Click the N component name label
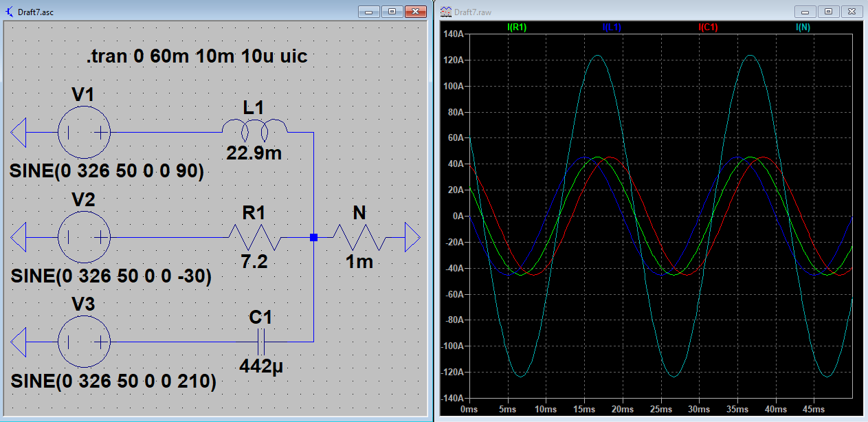Viewport: 868px width, 422px height. [359, 213]
